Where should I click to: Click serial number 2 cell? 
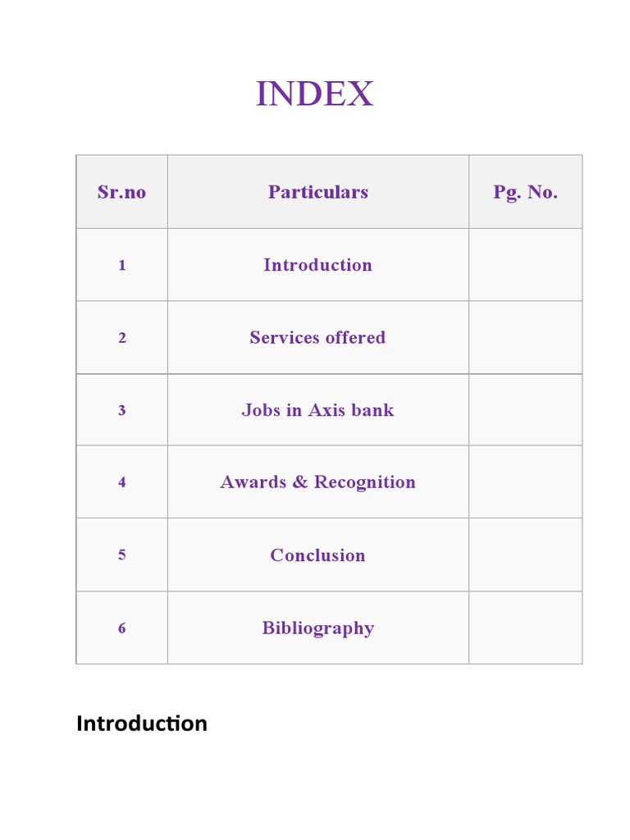pyautogui.click(x=121, y=337)
